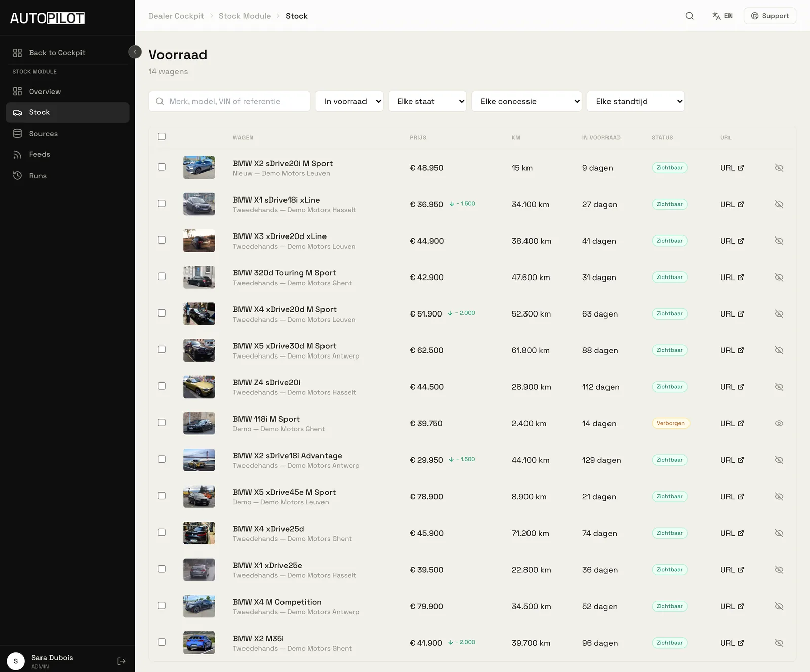This screenshot has width=810, height=672.
Task: Open Sources in the sidebar
Action: (x=67, y=134)
